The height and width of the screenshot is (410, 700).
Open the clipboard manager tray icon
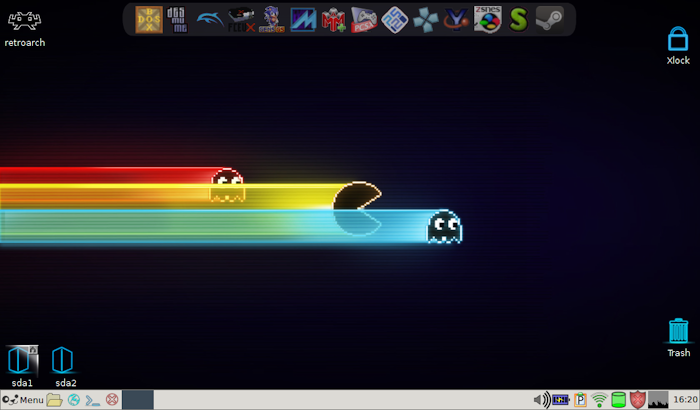[x=580, y=399]
